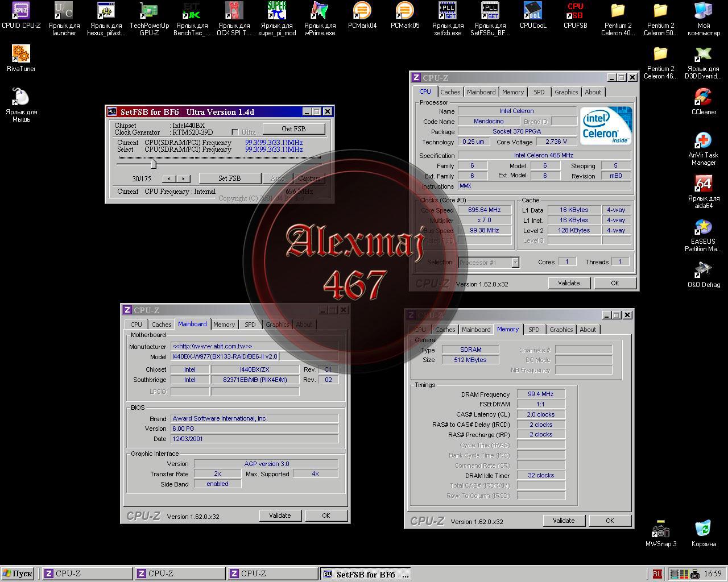Open the Start (Пуск) menu
Image resolution: width=728 pixels, height=582 pixels.
pos(18,574)
